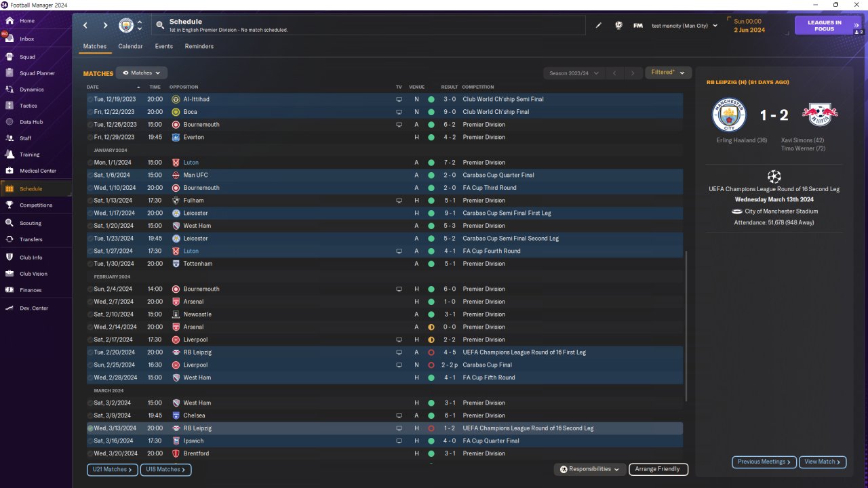Go to the Dynamics sidebar icon

(x=9, y=89)
